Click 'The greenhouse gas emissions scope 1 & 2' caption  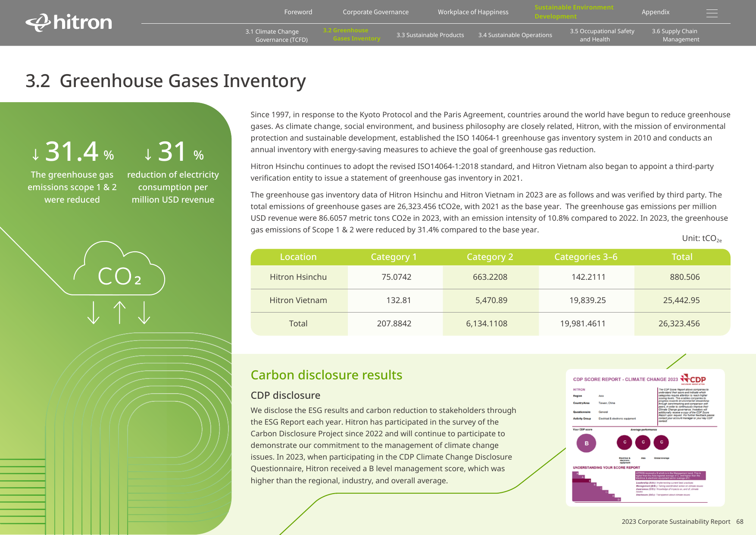pyautogui.click(x=72, y=187)
